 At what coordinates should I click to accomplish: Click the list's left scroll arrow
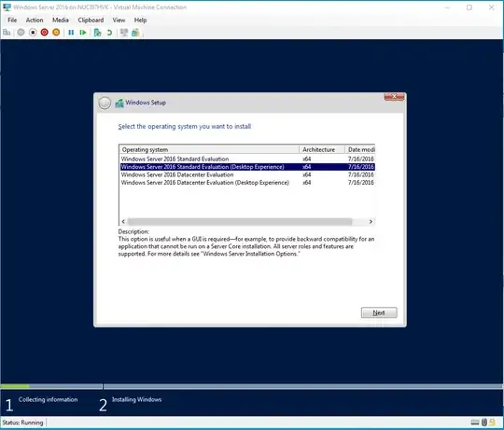123,222
